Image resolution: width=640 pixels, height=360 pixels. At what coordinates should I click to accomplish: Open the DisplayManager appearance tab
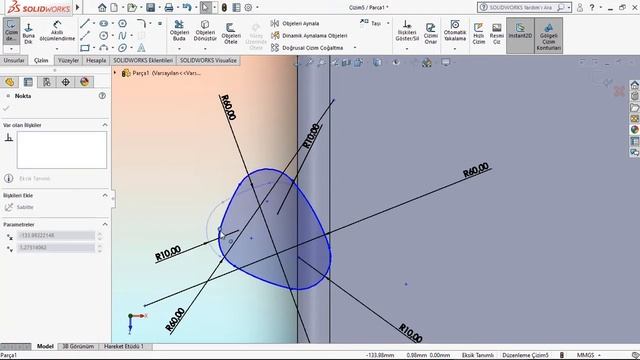point(84,82)
